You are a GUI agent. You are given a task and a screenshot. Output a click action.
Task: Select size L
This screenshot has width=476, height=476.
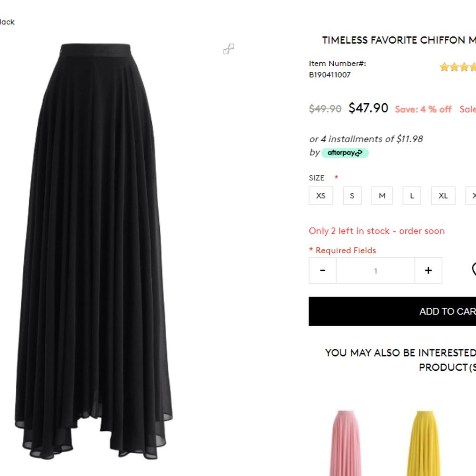coord(411,196)
